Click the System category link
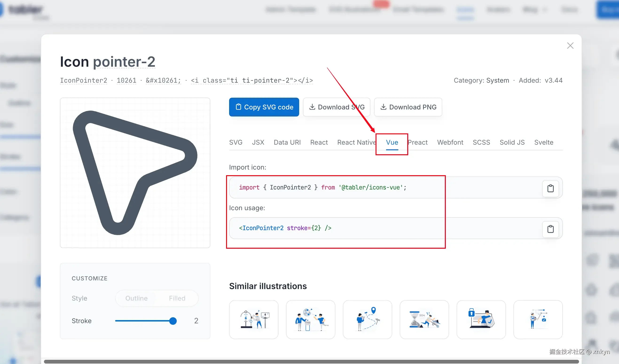This screenshot has width=619, height=364. point(498,81)
